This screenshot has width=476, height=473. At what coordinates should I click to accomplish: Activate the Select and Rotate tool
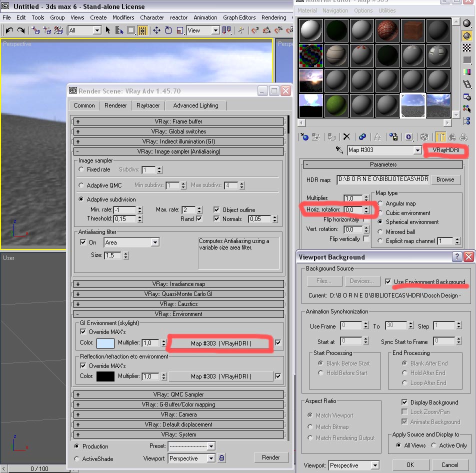pyautogui.click(x=168, y=30)
